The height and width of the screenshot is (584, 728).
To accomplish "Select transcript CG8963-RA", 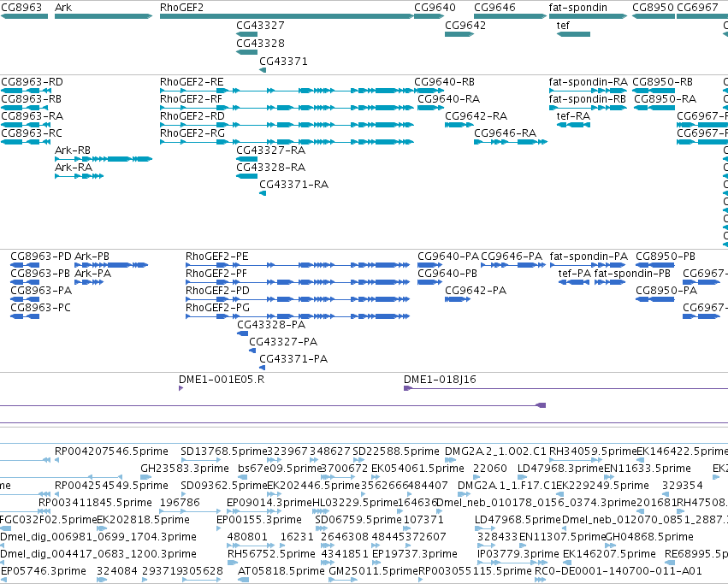I will 26,125.
